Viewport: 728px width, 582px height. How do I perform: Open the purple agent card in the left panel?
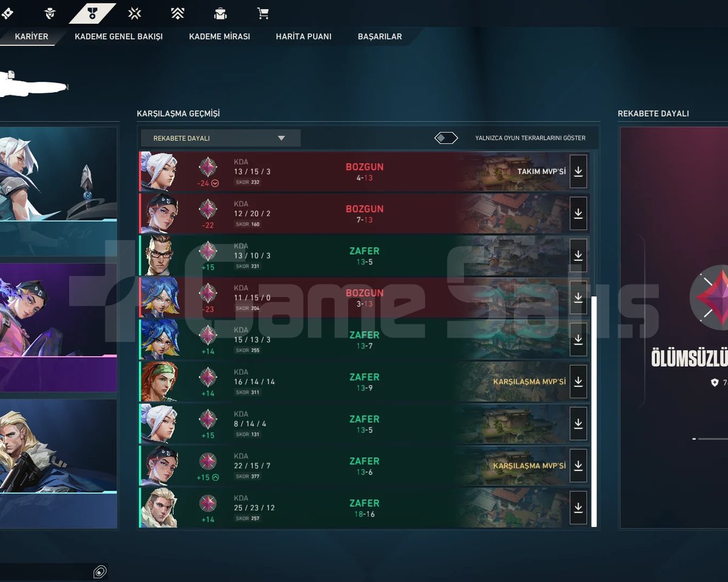tap(58, 327)
